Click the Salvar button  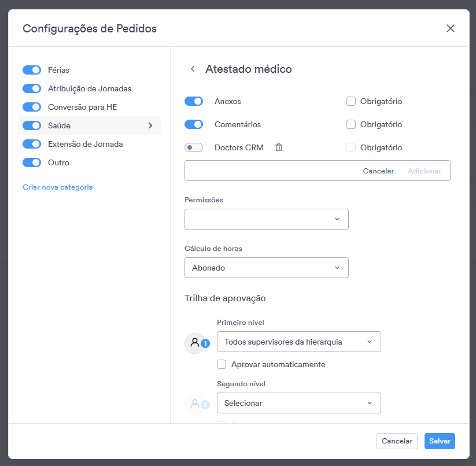[440, 441]
